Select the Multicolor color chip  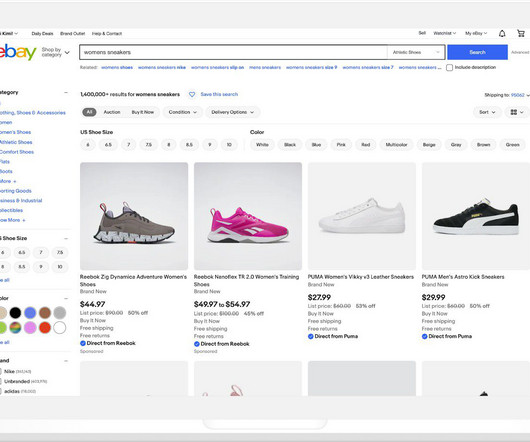coord(396,145)
